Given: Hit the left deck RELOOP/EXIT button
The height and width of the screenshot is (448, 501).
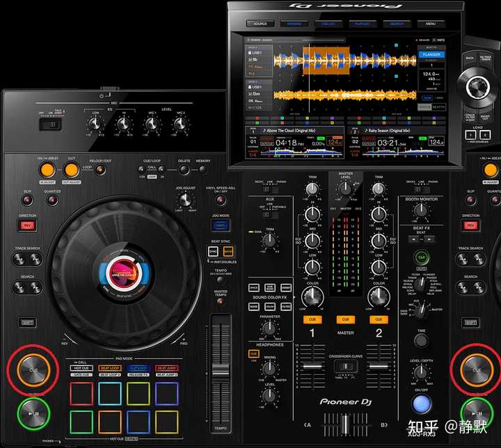Looking at the screenshot, I should point(100,170).
